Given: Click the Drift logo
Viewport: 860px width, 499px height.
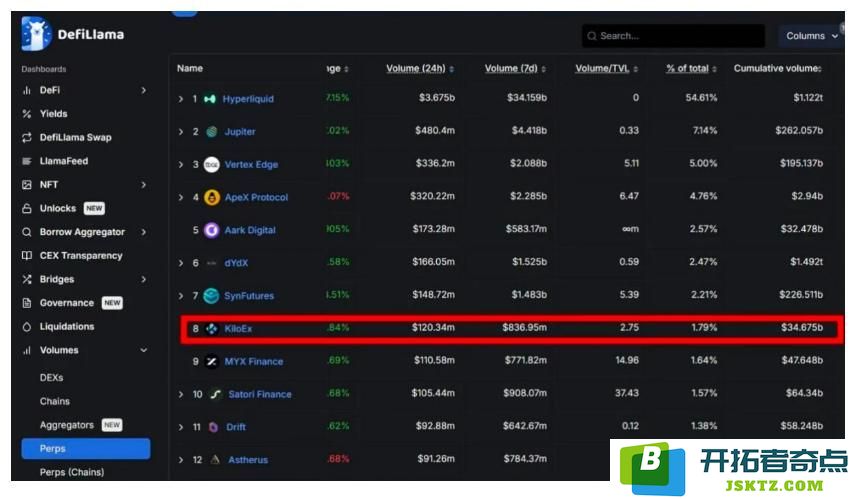Looking at the screenshot, I should tap(213, 427).
